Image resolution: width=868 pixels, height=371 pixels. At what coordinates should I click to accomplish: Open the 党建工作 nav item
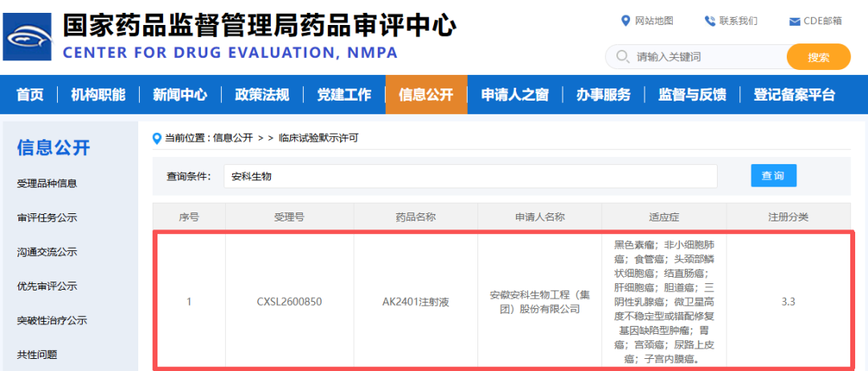tap(344, 95)
